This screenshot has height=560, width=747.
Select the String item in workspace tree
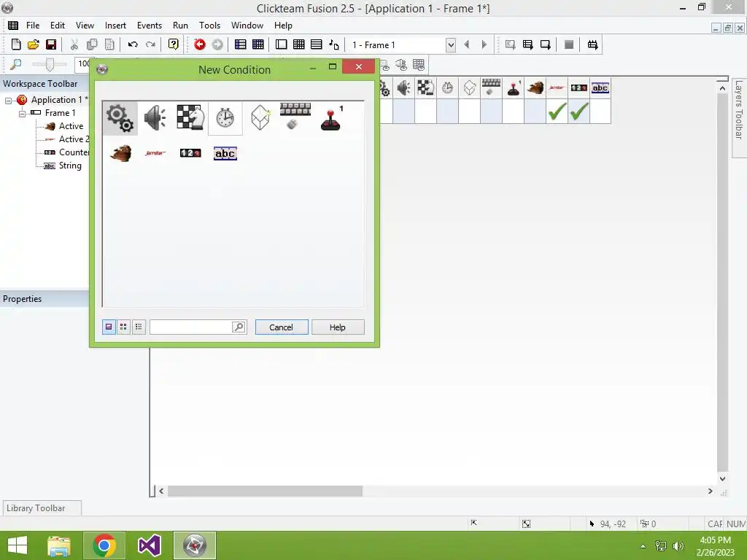coord(70,166)
